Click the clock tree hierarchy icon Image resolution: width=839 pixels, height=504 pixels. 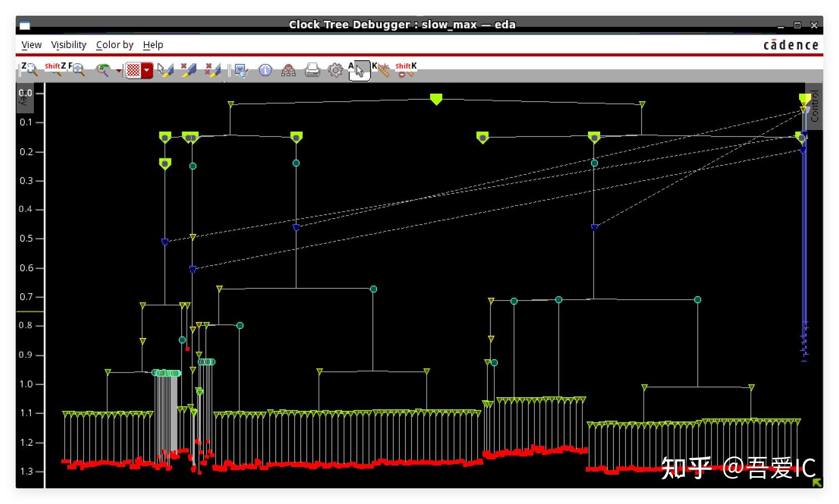pos(289,71)
